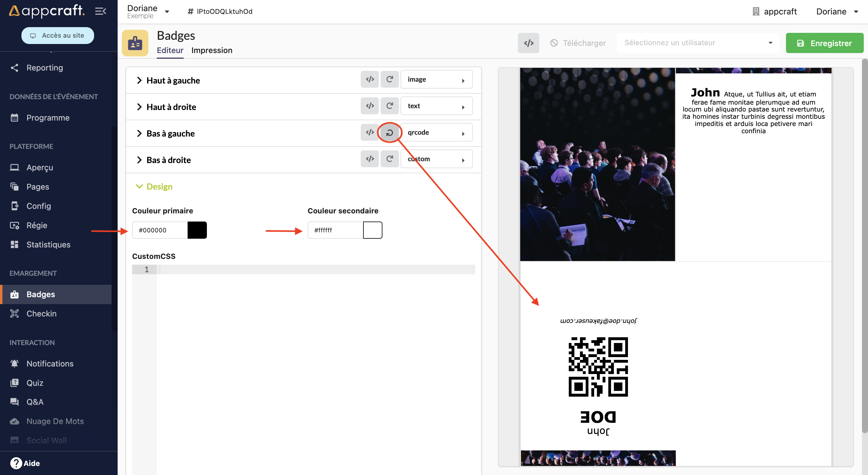Open Checkin from the sidebar
Image resolution: width=868 pixels, height=475 pixels.
41,313
